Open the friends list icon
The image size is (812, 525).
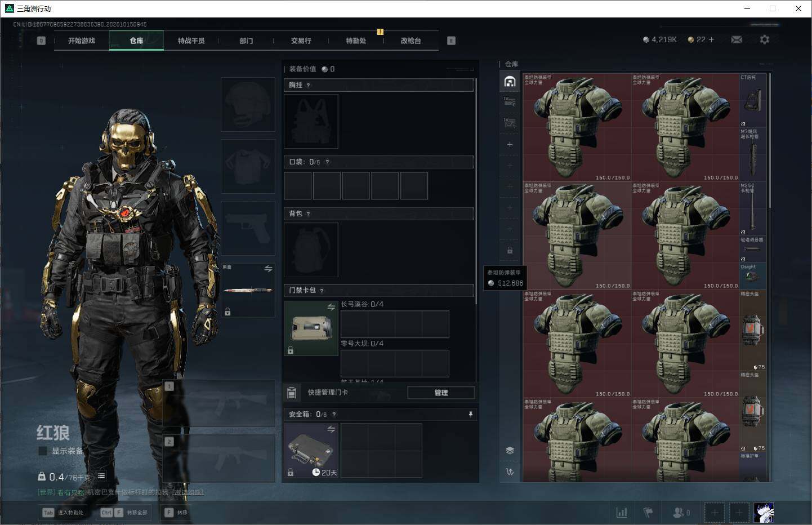coord(681,513)
